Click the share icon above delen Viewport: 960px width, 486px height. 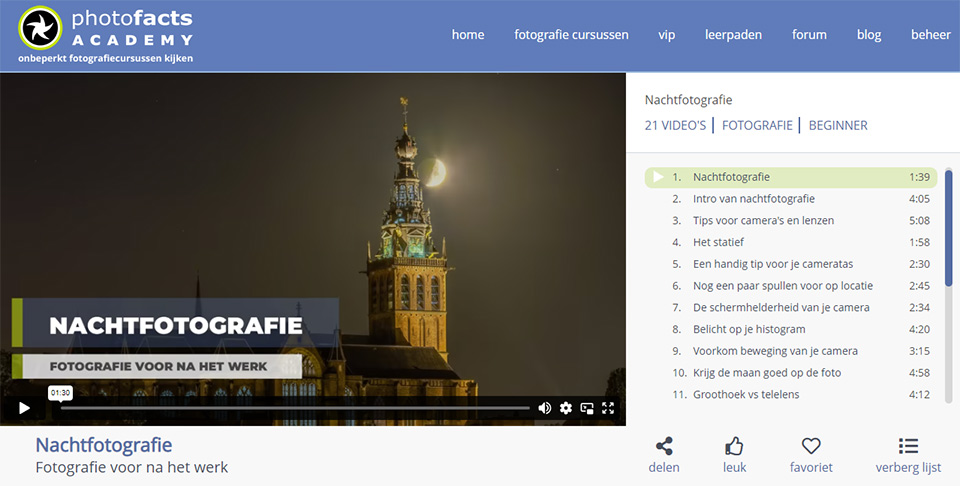(664, 446)
